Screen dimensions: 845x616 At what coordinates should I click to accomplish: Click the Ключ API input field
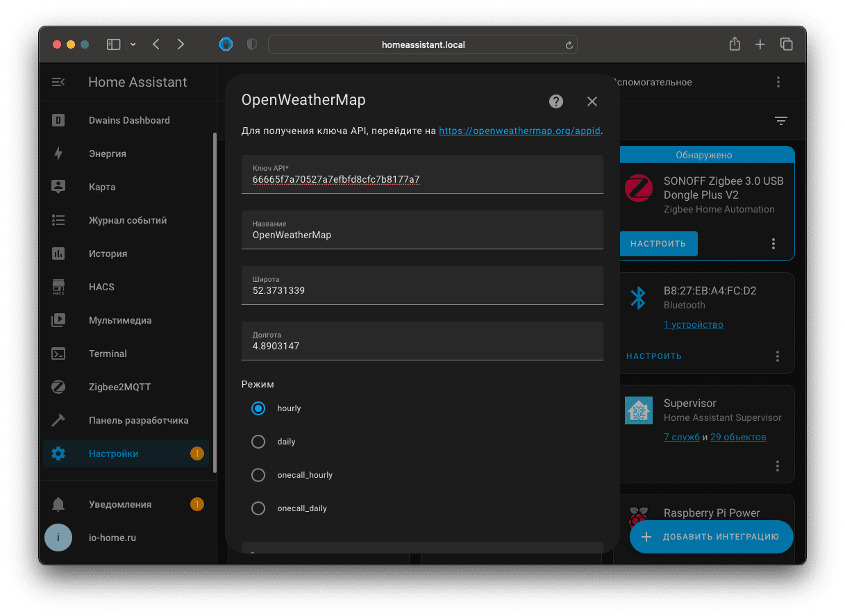422,174
